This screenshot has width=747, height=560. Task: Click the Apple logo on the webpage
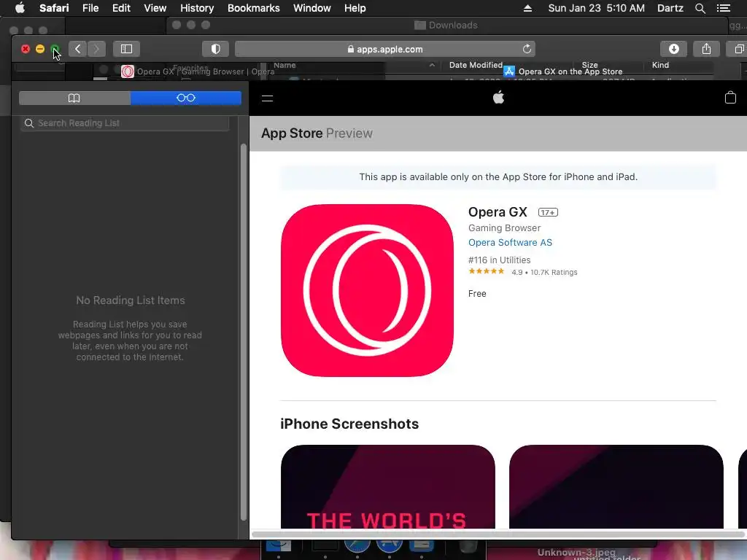click(498, 98)
